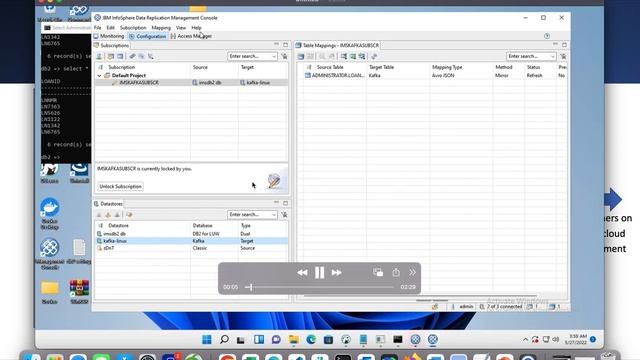This screenshot has height=360, width=640.
Task: Maximize the Table Mappings panel
Action: [564, 44]
